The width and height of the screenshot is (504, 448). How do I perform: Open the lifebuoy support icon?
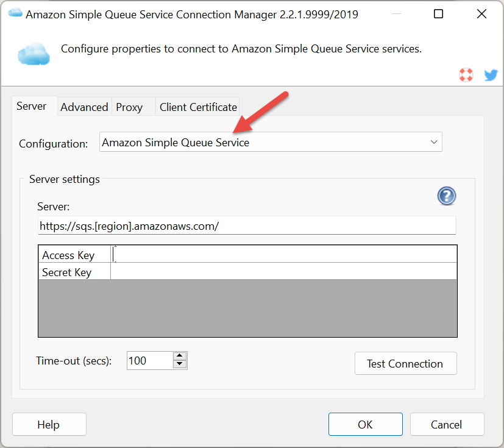coord(466,75)
